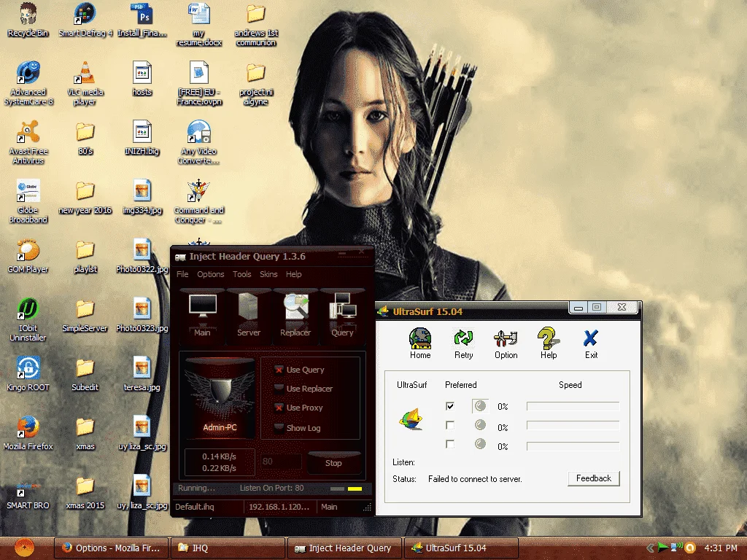This screenshot has height=560, width=747.
Task: Click the UltraSurf Exit icon
Action: [x=591, y=343]
